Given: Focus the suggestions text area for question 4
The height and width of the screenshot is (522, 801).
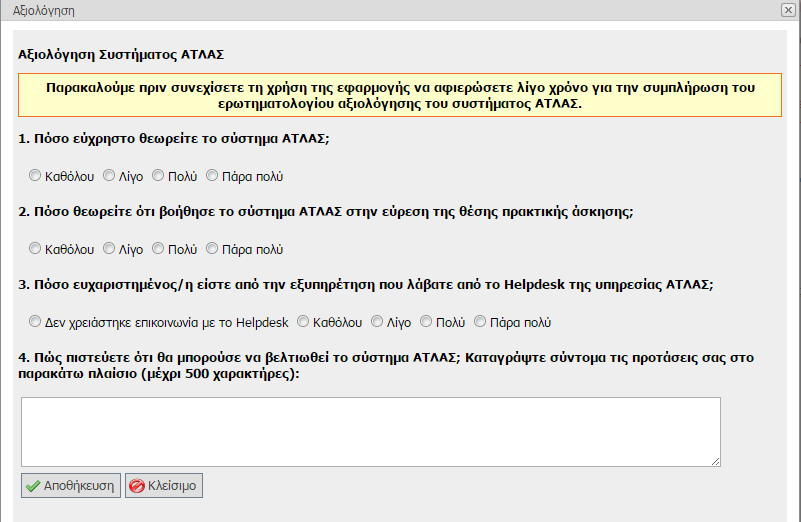Looking at the screenshot, I should [371, 432].
